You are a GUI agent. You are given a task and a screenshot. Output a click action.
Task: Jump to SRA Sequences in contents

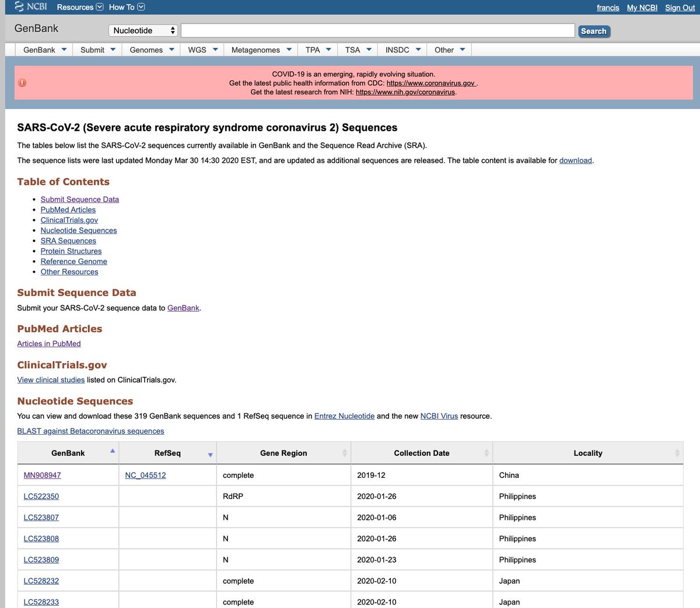[68, 240]
